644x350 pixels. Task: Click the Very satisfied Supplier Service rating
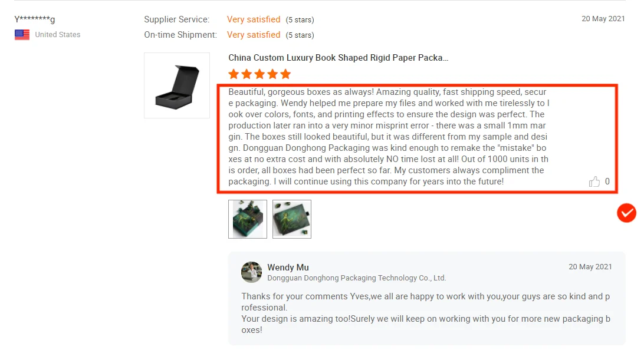coord(254,19)
